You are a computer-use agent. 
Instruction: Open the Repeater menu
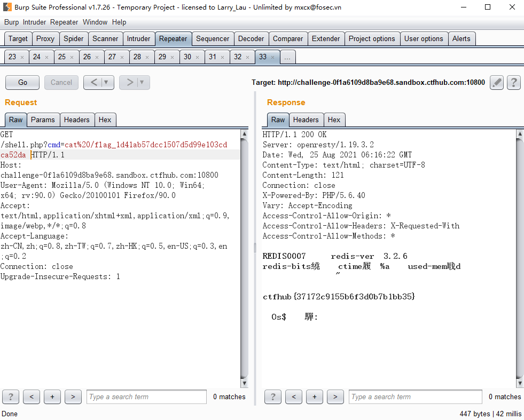(x=64, y=22)
